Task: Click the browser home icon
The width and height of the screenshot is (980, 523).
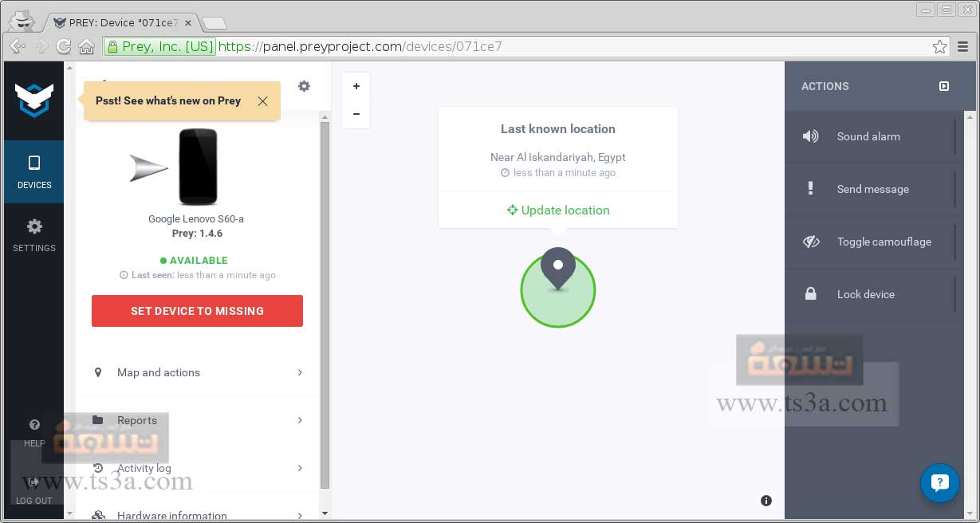Action: 86,46
